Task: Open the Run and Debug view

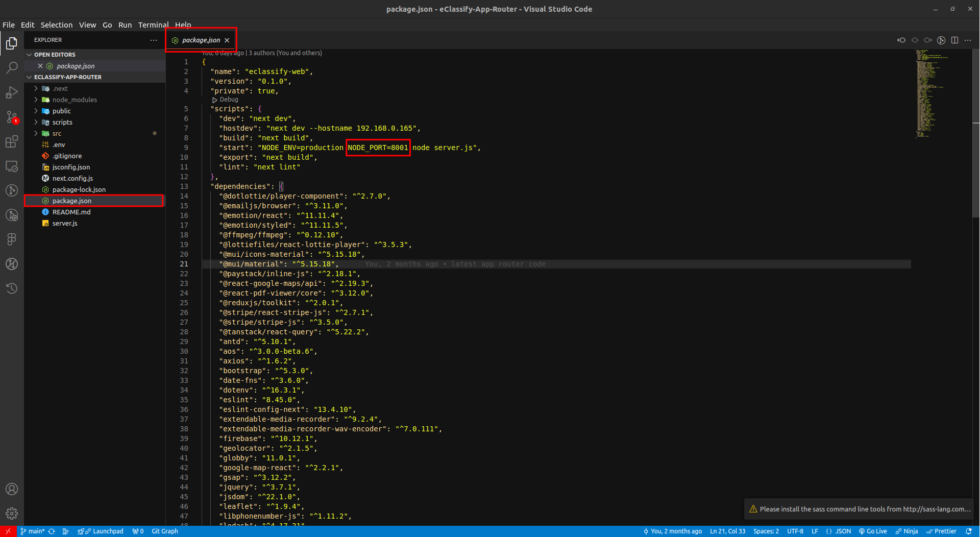Action: pyautogui.click(x=12, y=92)
